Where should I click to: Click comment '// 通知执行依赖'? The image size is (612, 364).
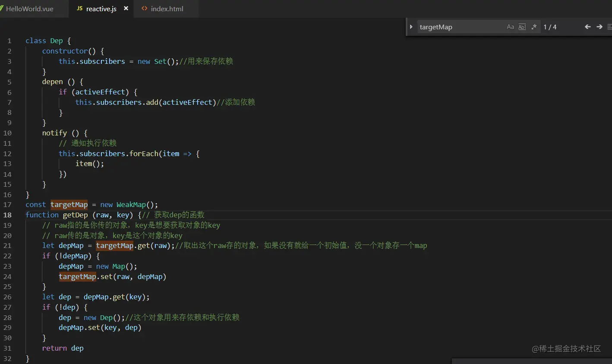[88, 143]
